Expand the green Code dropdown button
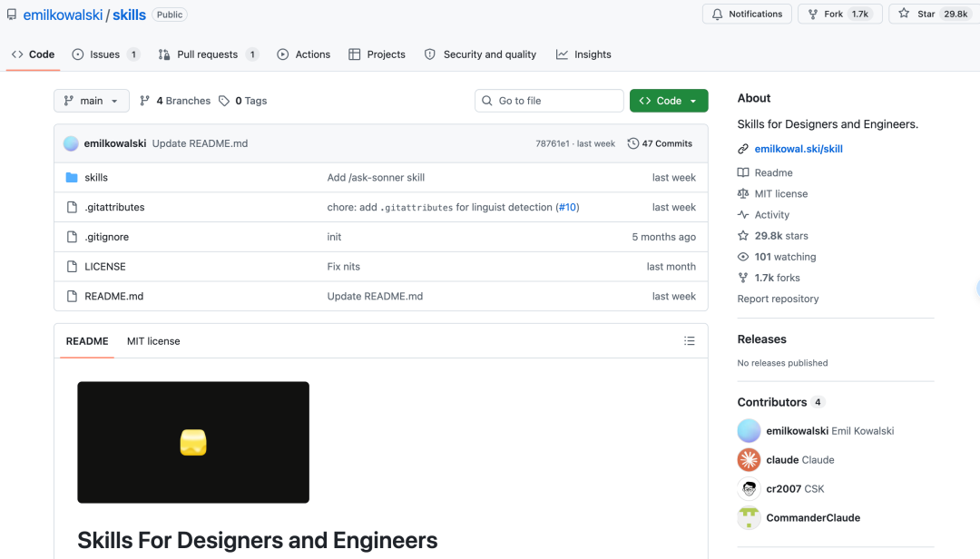 pyautogui.click(x=669, y=101)
